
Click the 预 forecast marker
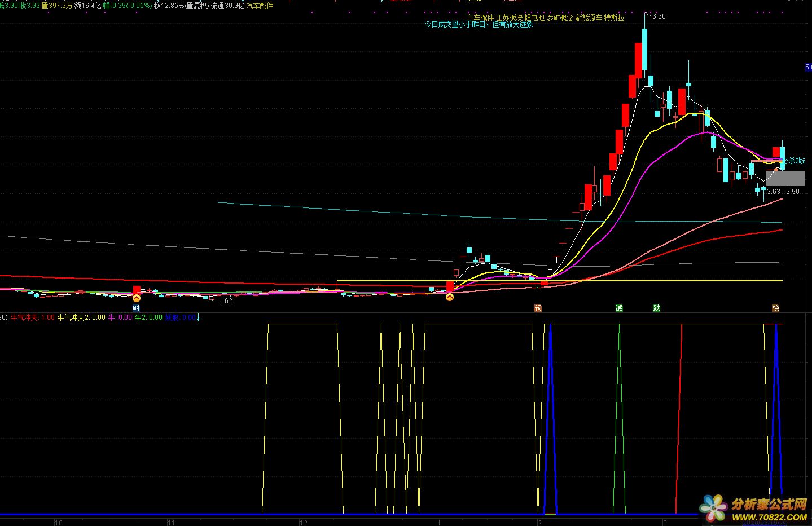click(538, 308)
